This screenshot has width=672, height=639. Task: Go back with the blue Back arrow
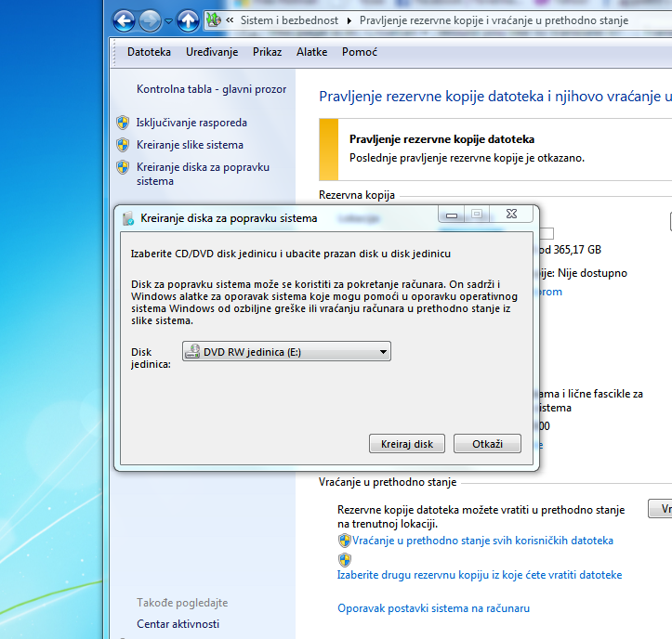tap(125, 20)
